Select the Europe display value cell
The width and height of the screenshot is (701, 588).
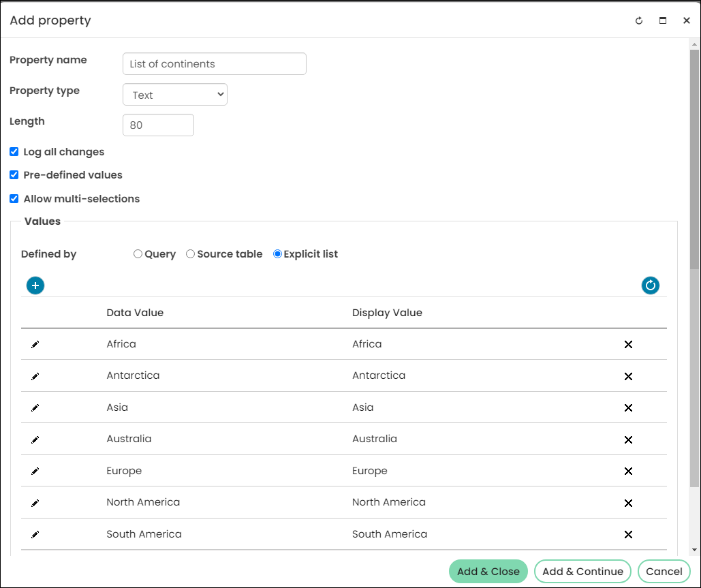(370, 471)
